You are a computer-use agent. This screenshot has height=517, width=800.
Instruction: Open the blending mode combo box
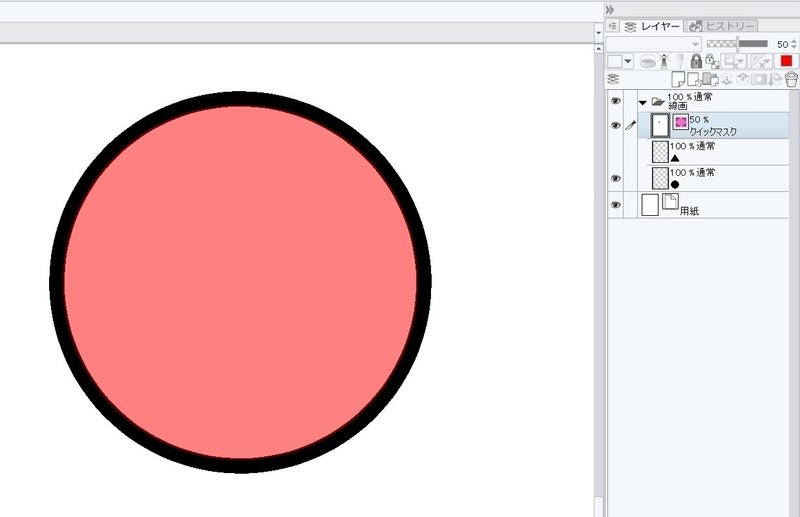[654, 44]
